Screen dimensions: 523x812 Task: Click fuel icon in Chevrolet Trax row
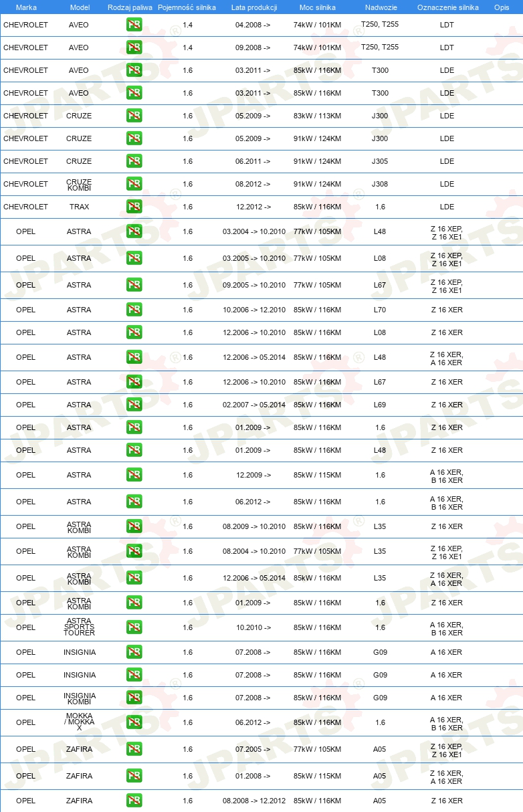click(134, 207)
